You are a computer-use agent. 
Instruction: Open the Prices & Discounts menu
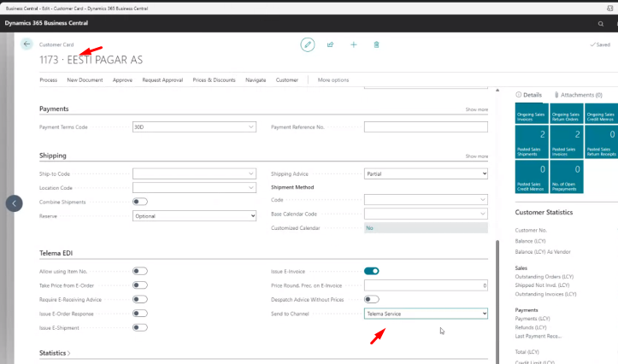click(214, 80)
